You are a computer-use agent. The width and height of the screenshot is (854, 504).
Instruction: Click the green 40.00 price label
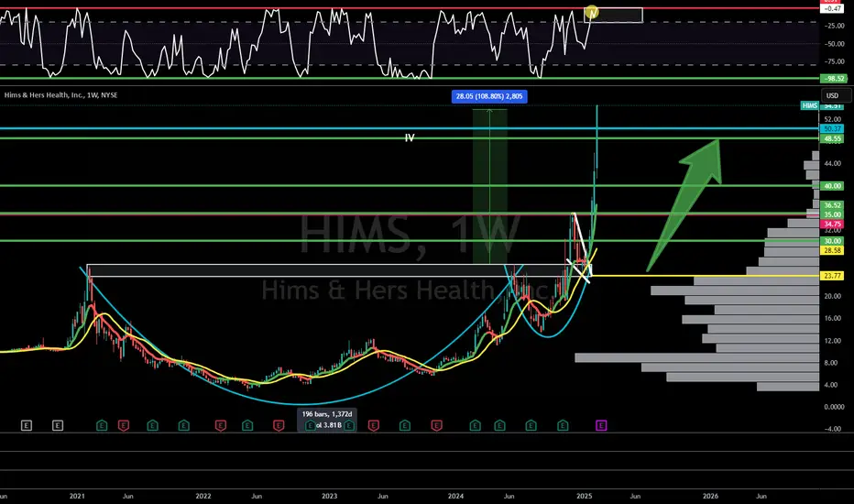coord(832,186)
